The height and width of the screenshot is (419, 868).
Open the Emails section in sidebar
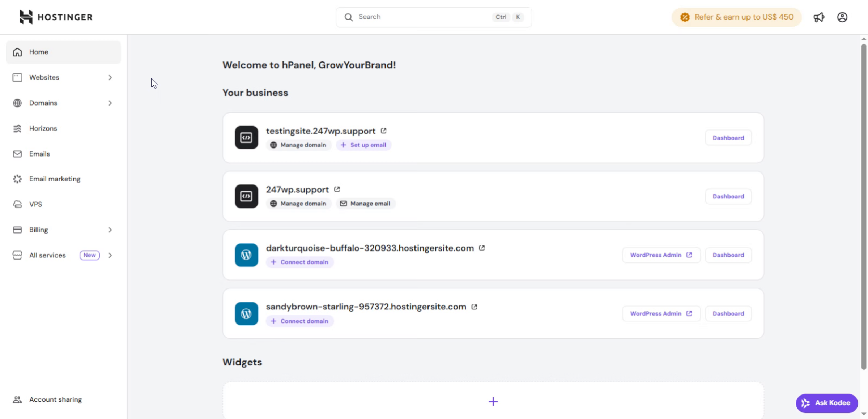click(x=39, y=154)
